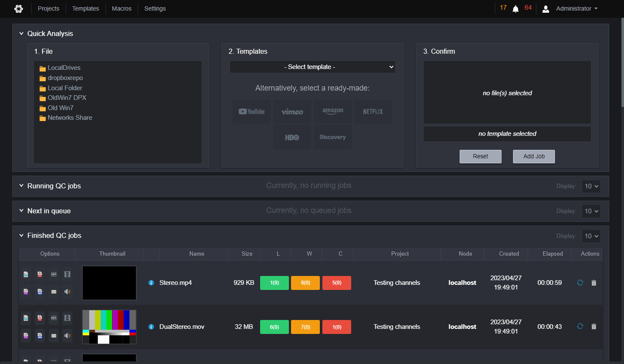Open the chart report icon for Stereo.mp4
Viewport: 624px width, 364px height.
point(26,274)
